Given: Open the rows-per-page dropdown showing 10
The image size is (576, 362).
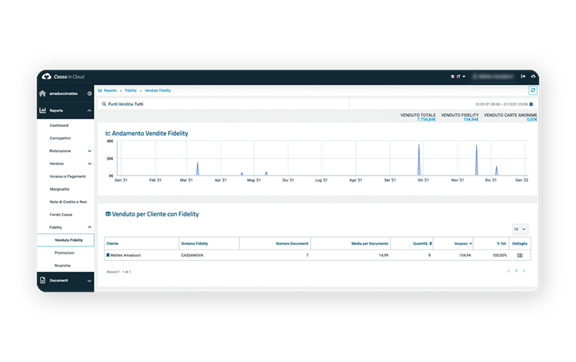Looking at the screenshot, I should [519, 229].
